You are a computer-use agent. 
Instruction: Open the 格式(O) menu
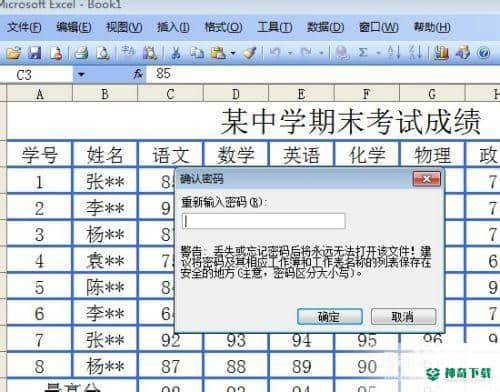223,27
